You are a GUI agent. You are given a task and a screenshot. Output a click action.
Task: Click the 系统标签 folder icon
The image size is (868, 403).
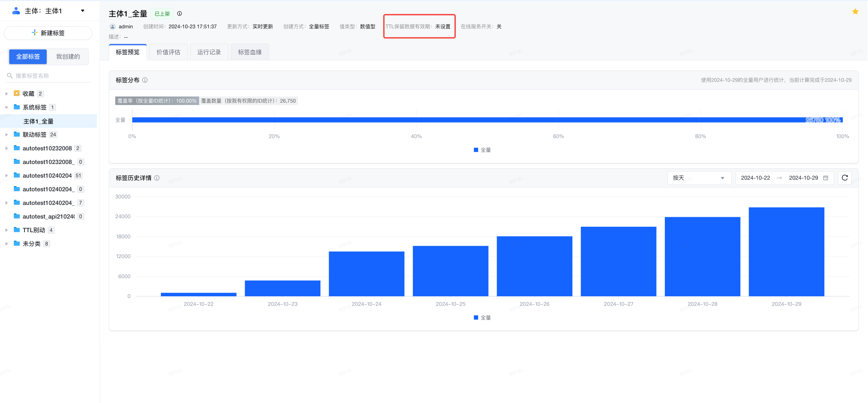click(16, 107)
